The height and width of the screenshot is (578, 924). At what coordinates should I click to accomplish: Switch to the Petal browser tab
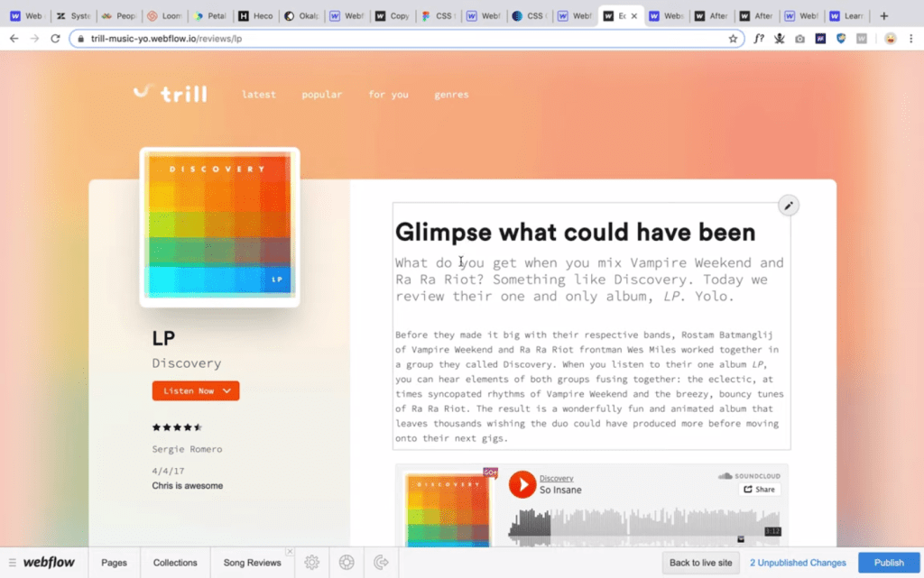210,16
